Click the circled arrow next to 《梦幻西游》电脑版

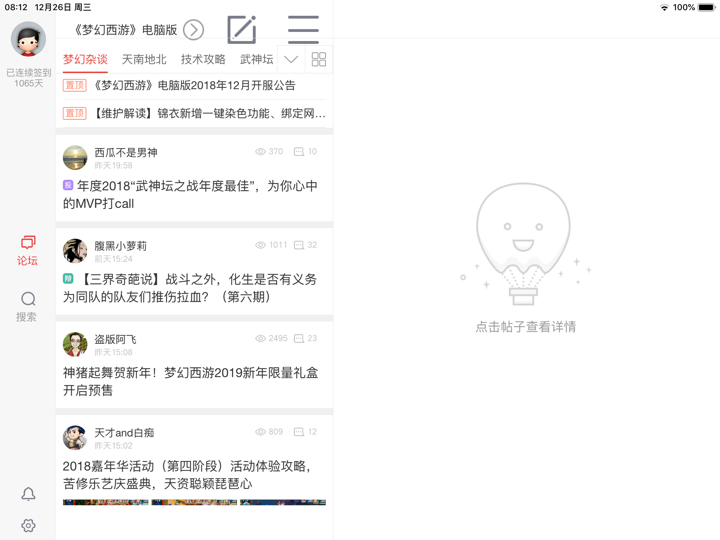pyautogui.click(x=193, y=30)
